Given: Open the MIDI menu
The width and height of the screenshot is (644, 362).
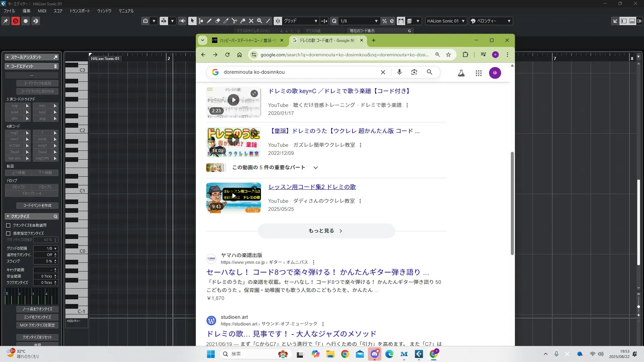Looking at the screenshot, I should 42,11.
